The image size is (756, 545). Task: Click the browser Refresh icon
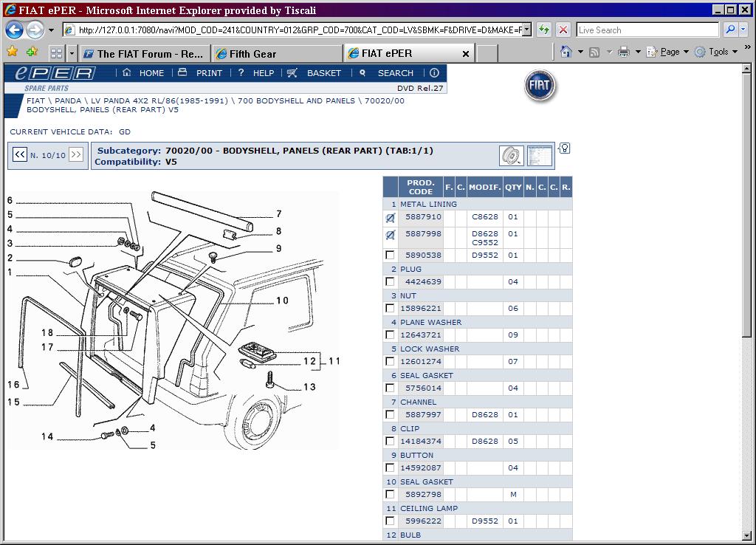[544, 30]
